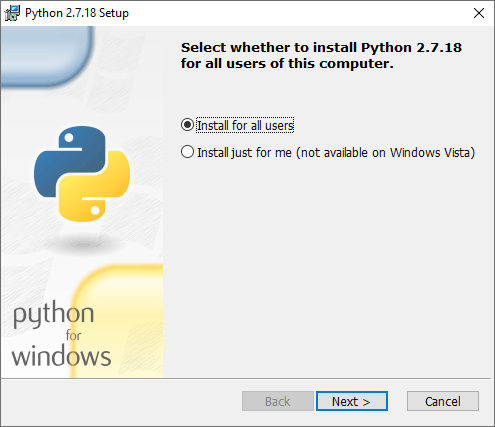Click the "windows" word in the banner

pos(61,356)
